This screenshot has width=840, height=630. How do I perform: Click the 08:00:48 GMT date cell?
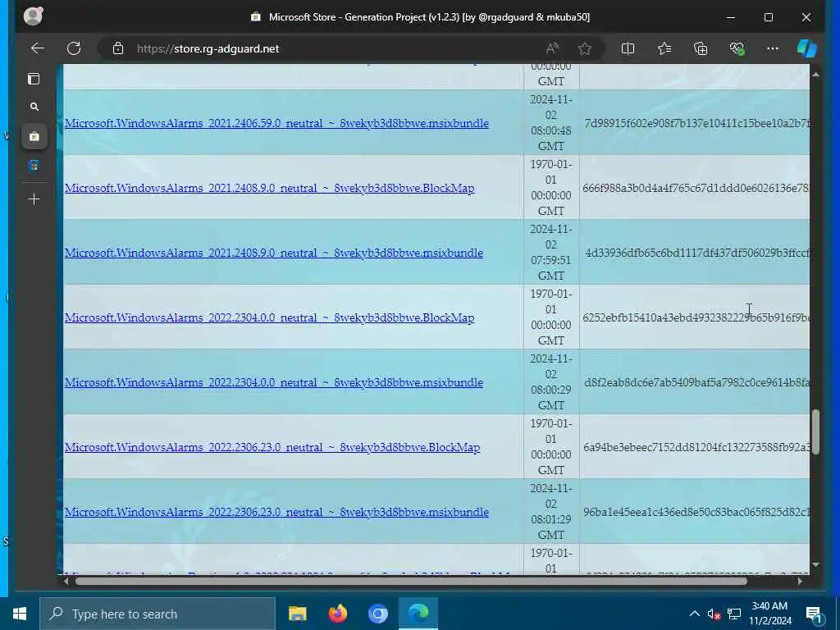click(551, 123)
